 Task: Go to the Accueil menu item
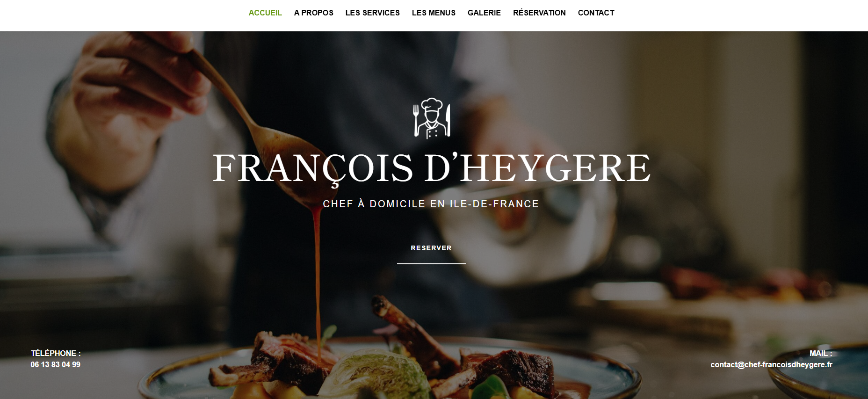(265, 13)
